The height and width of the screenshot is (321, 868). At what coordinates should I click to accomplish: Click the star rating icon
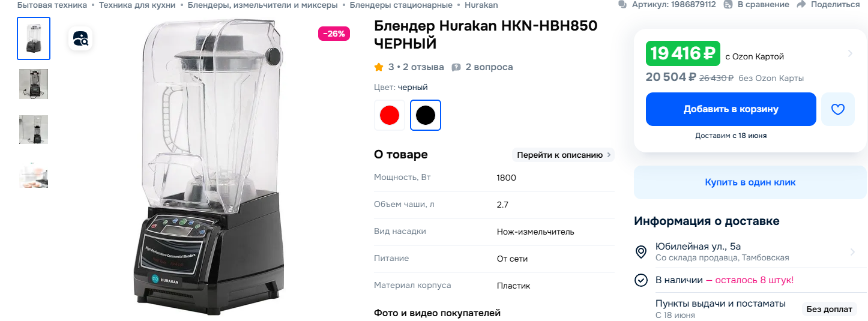click(x=379, y=67)
